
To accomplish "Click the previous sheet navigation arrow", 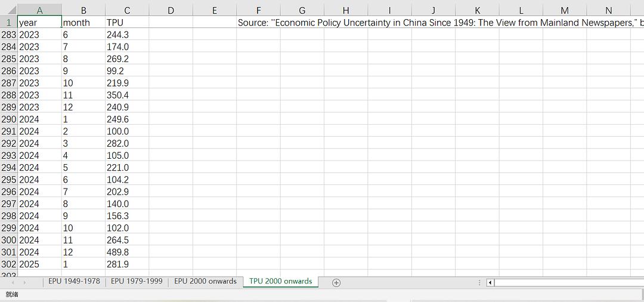I will pos(13,282).
